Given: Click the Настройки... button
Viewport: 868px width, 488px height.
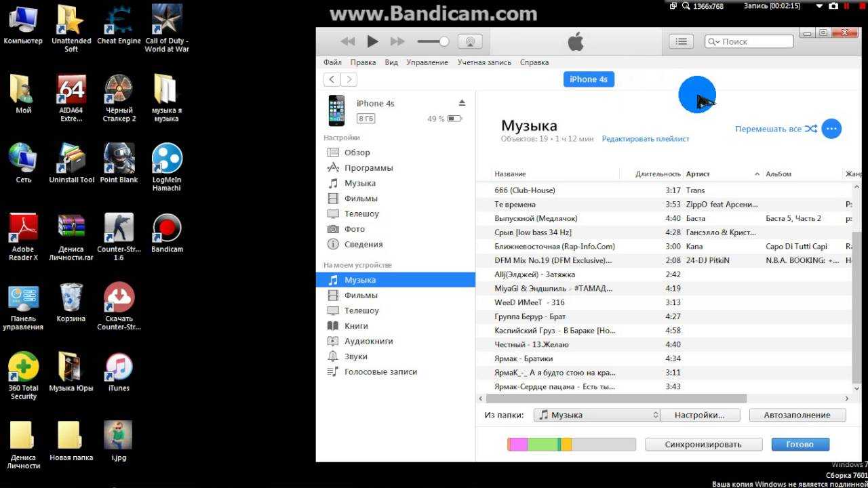Looking at the screenshot, I should tap(700, 415).
